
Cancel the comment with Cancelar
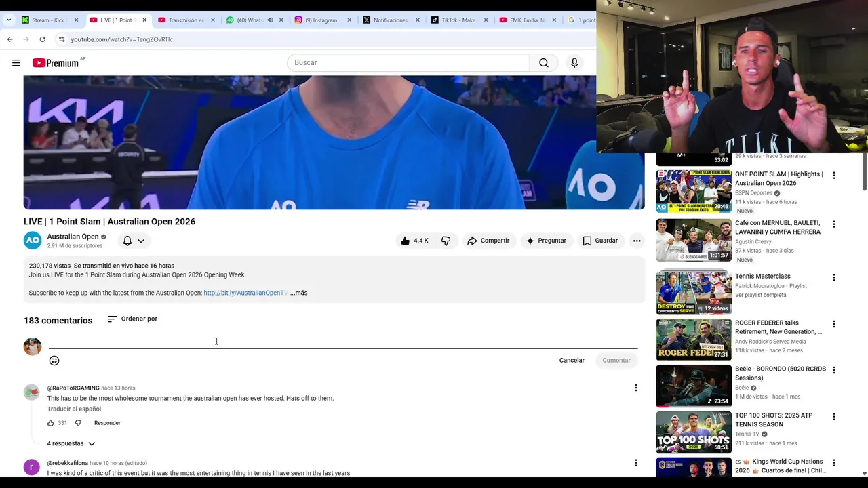coord(572,360)
